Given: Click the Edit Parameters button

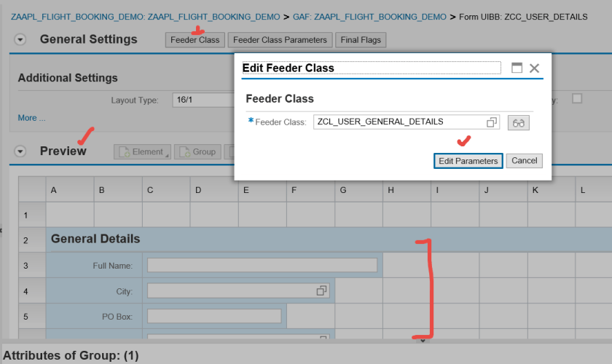Looking at the screenshot, I should pos(468,161).
